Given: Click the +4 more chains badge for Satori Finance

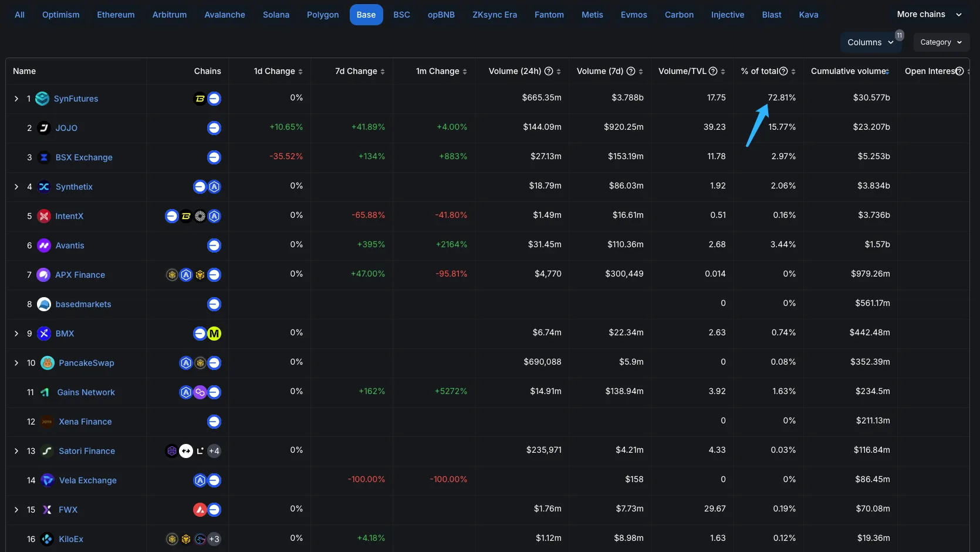Looking at the screenshot, I should click(x=214, y=451).
